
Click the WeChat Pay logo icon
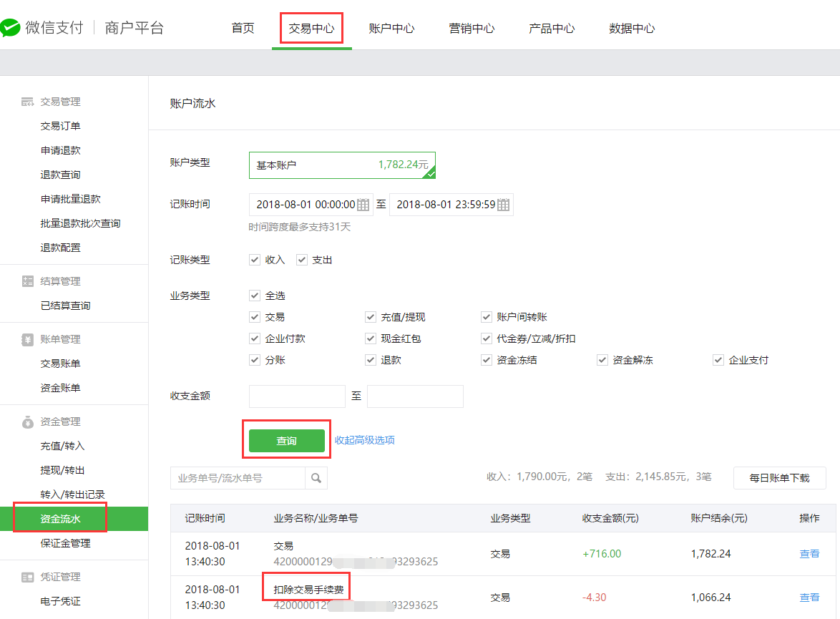(10, 28)
